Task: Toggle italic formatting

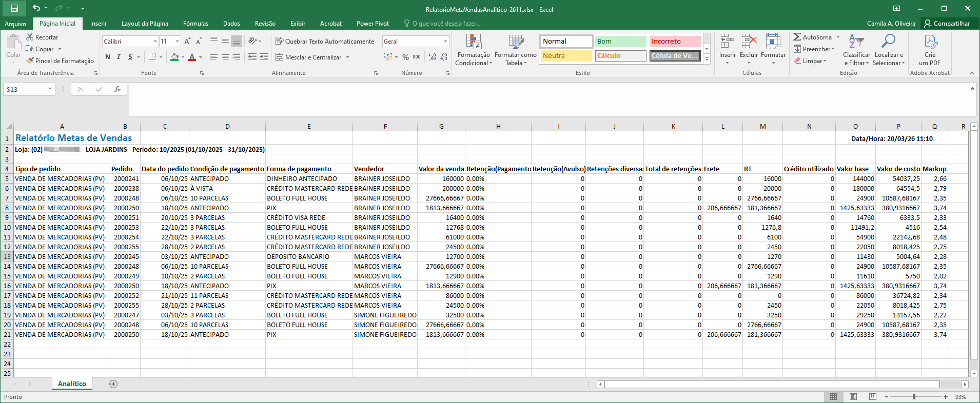Action: click(119, 57)
